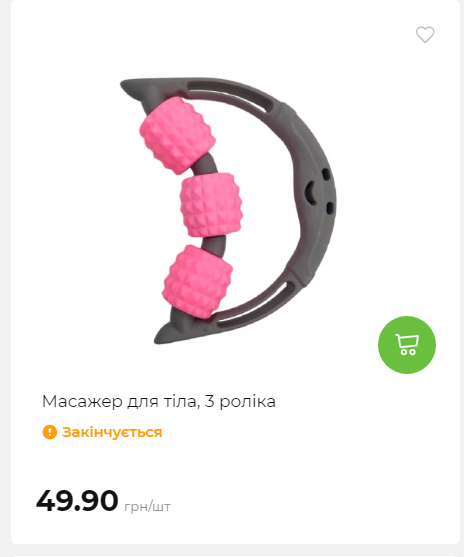Open the product photo of the gray massager

pyautogui.click(x=228, y=211)
